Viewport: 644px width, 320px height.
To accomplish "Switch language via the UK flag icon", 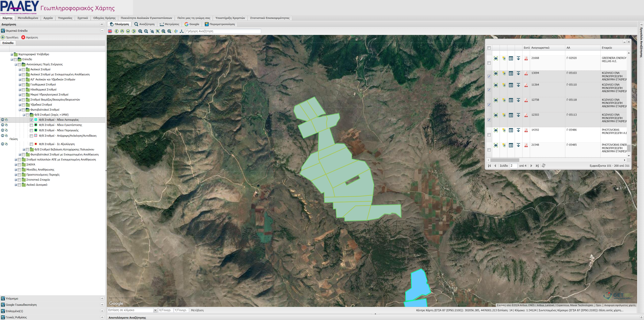I will click(110, 31).
